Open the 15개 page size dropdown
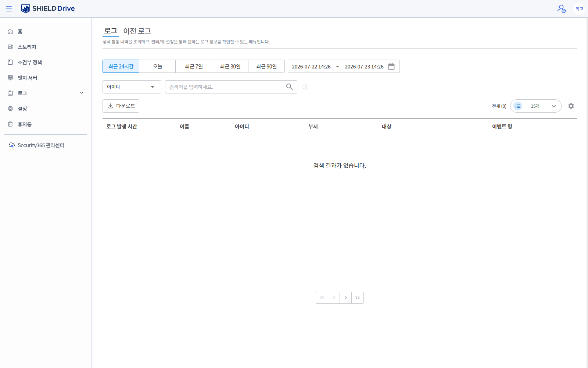 [536, 106]
